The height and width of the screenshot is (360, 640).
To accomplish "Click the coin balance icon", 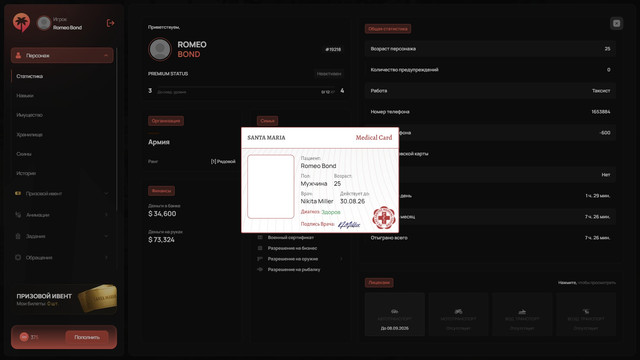I will [x=24, y=337].
